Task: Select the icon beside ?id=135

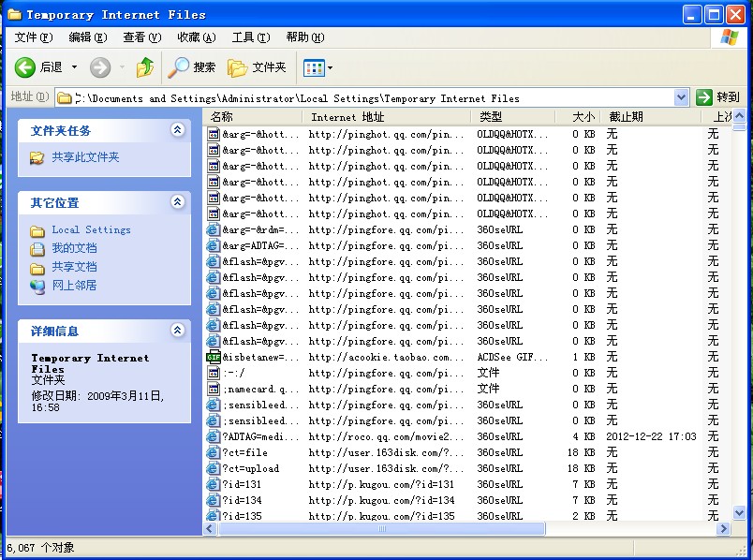Action: (x=214, y=515)
